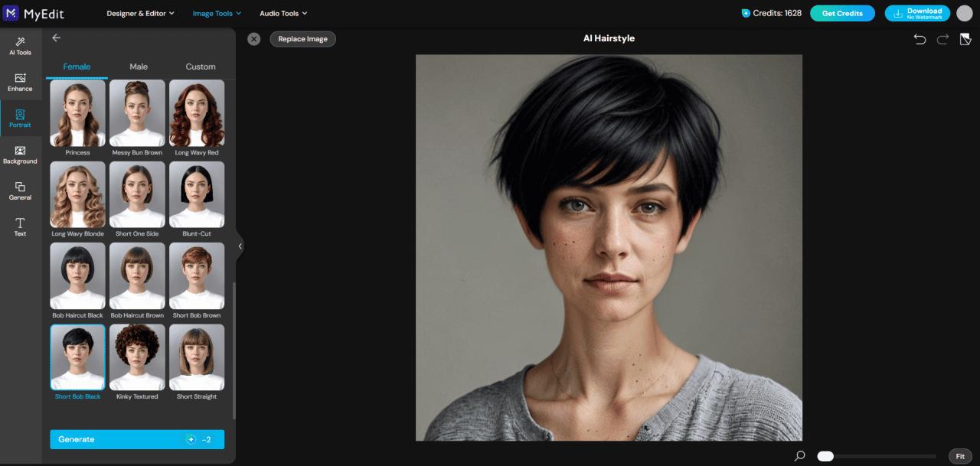This screenshot has height=466, width=980.
Task: Click the undo arrow icon
Action: click(920, 38)
